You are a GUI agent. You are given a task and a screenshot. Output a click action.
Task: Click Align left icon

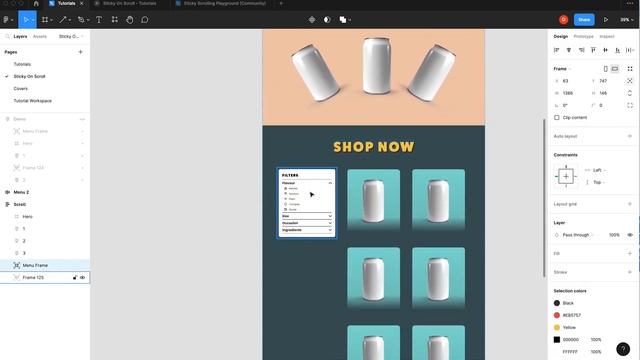coord(556,50)
